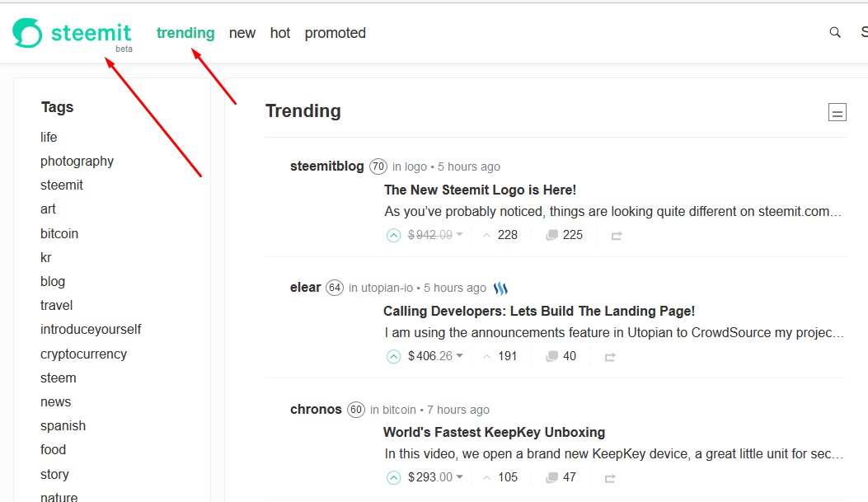The width and height of the screenshot is (868, 502).
Task: Select the food tag
Action: tap(53, 450)
